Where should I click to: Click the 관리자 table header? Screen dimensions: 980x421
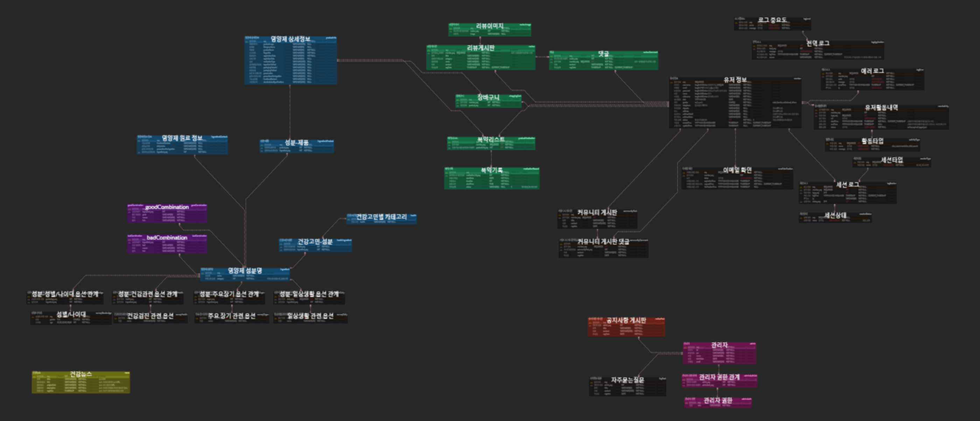719,345
